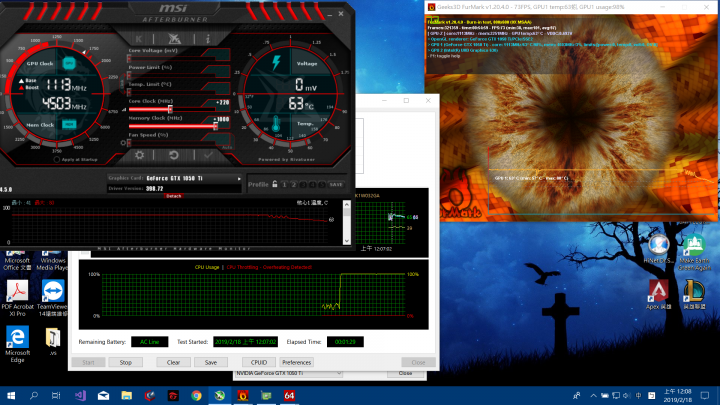Click Test Started date field
The width and height of the screenshot is (720, 405).
tap(245, 342)
